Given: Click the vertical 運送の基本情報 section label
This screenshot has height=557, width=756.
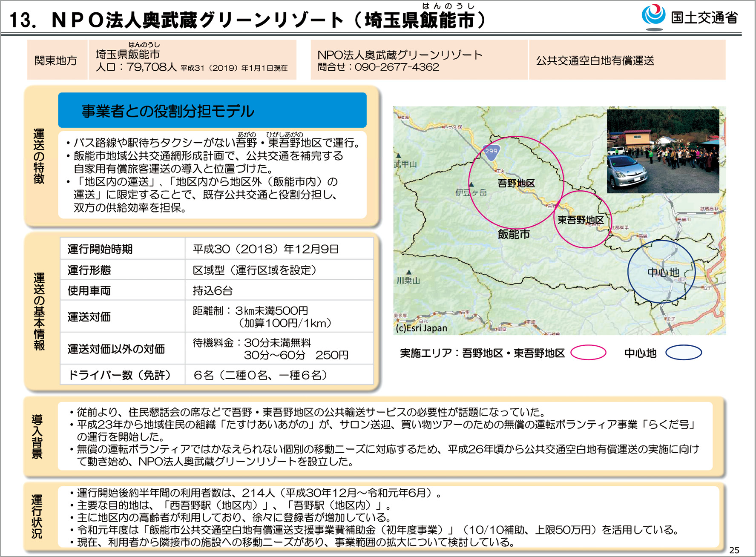Looking at the screenshot, I should coord(39,311).
